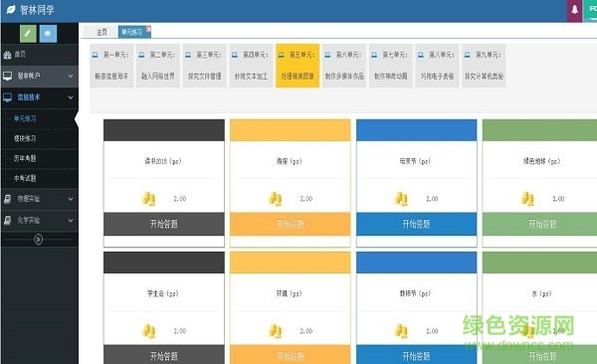Viewport: 597px width, 364px height.
Task: Expand the 智林帐户 chevron
Action: pyautogui.click(x=71, y=77)
